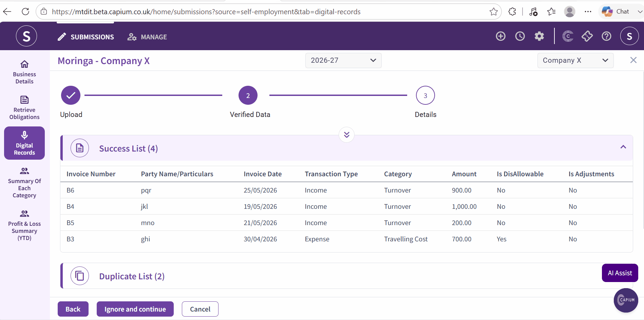
Task: Open Summary Of Each Category
Action: pos(24,182)
